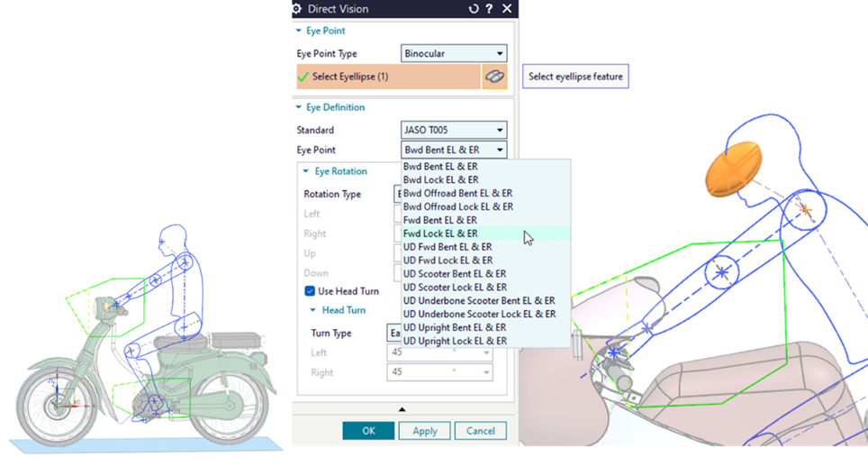
Task: Collapse the Head Turn section
Action: pyautogui.click(x=312, y=310)
